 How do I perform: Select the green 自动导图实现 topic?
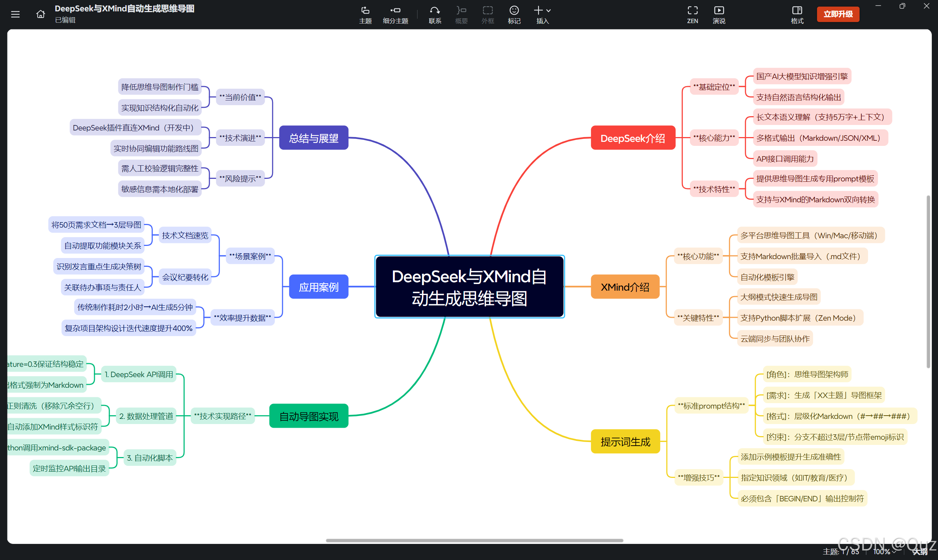coord(309,416)
